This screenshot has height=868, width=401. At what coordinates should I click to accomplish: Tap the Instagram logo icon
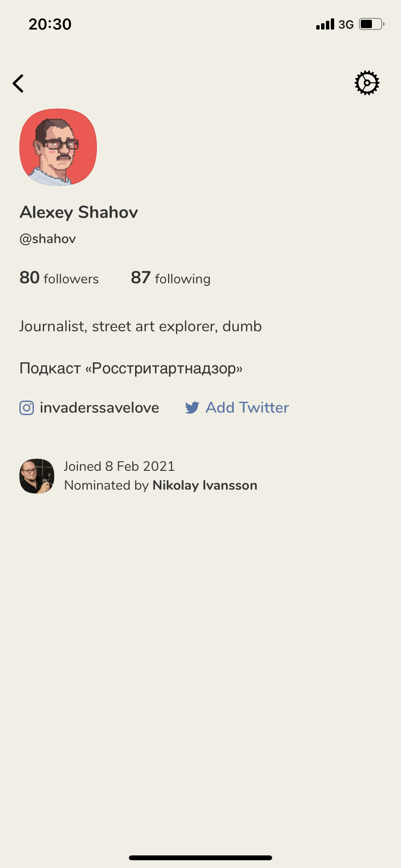pyautogui.click(x=27, y=408)
